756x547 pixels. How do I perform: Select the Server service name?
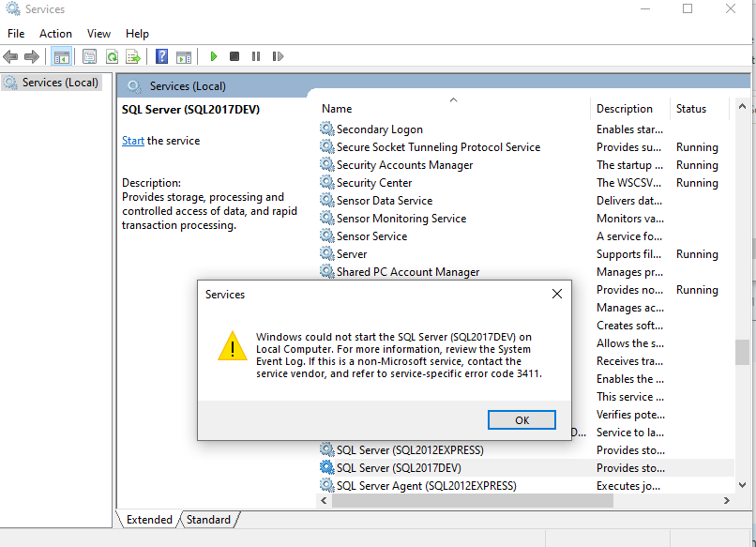(352, 253)
